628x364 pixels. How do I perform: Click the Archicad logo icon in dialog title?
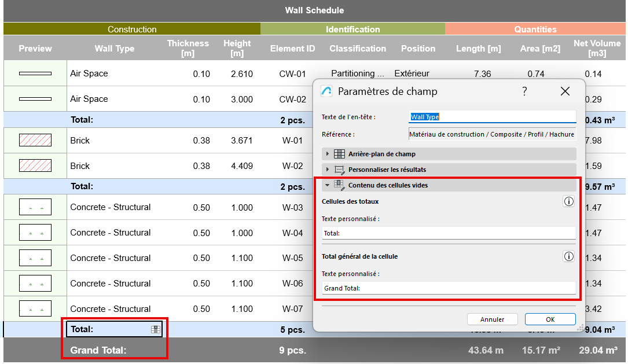[x=326, y=91]
